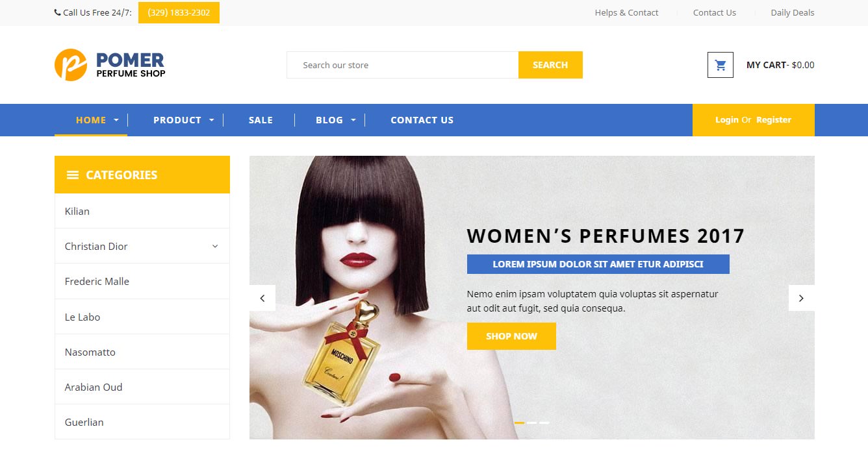Open the Home menu dropdown arrow
This screenshot has width=868, height=455.
(116, 120)
